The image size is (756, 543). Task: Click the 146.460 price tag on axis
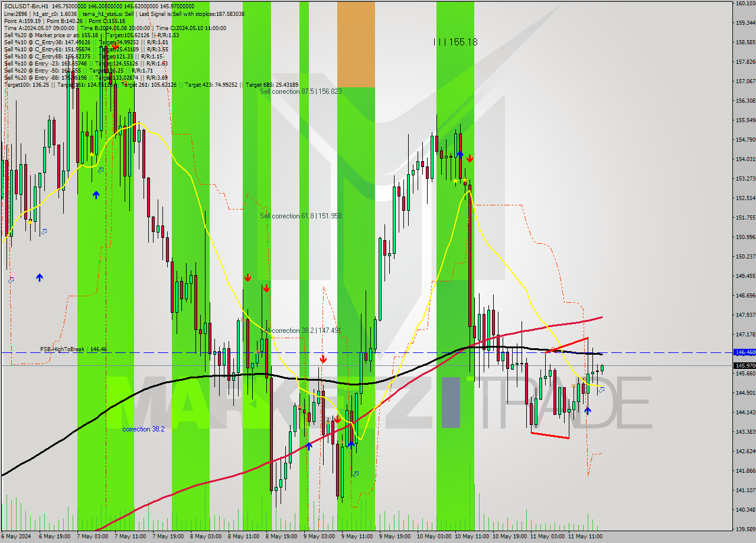tap(744, 352)
